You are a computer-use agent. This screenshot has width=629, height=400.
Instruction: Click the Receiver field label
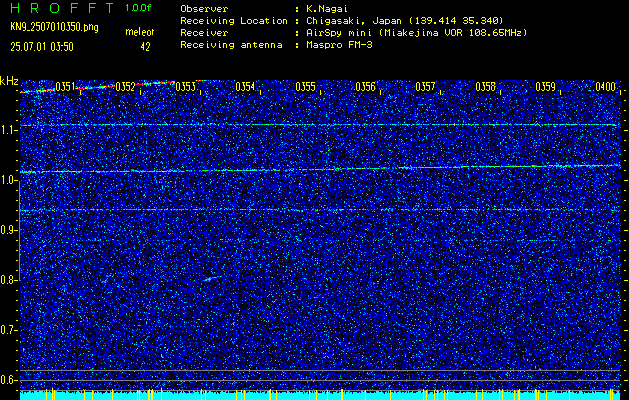pos(204,32)
